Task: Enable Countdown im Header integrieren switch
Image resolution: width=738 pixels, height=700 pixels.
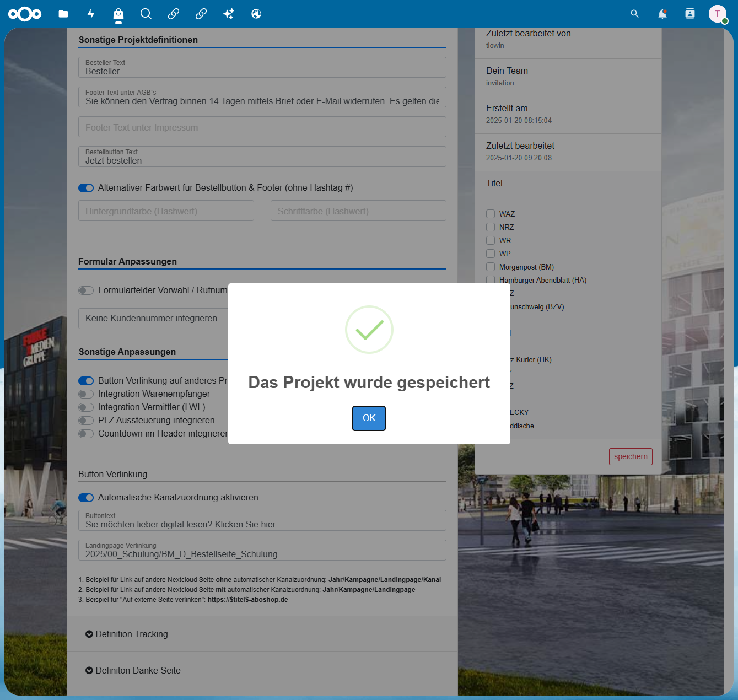Action: pos(86,434)
